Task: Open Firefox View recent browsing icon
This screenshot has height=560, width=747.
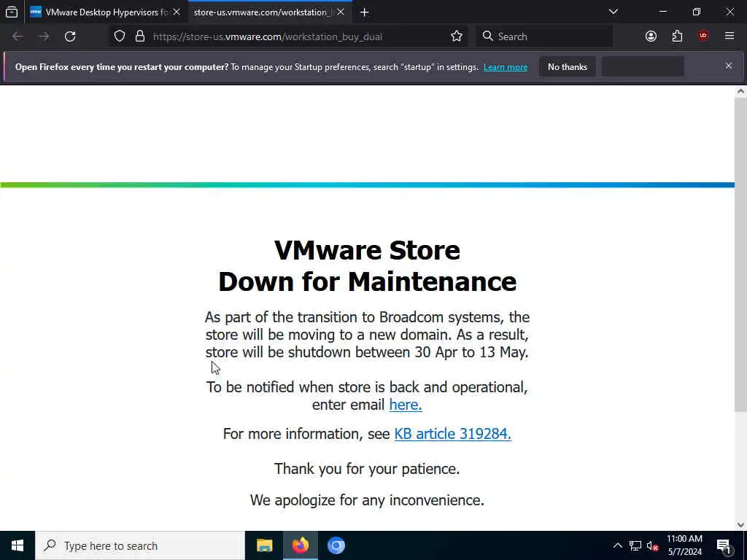Action: tap(12, 12)
